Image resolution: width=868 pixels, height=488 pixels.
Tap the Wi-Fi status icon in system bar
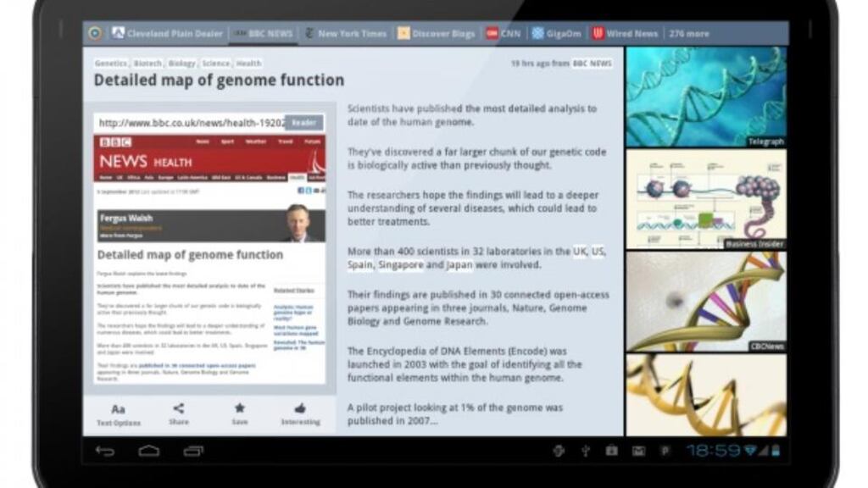pyautogui.click(x=750, y=451)
